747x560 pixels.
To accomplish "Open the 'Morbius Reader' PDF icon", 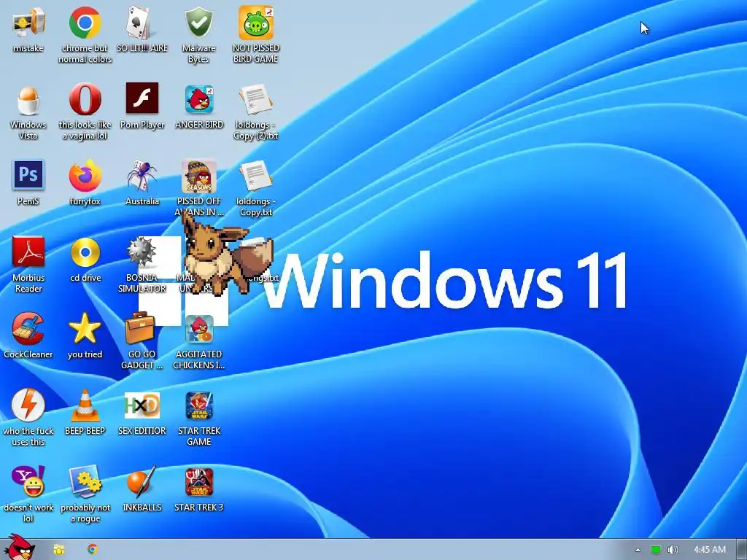I will coord(28,252).
